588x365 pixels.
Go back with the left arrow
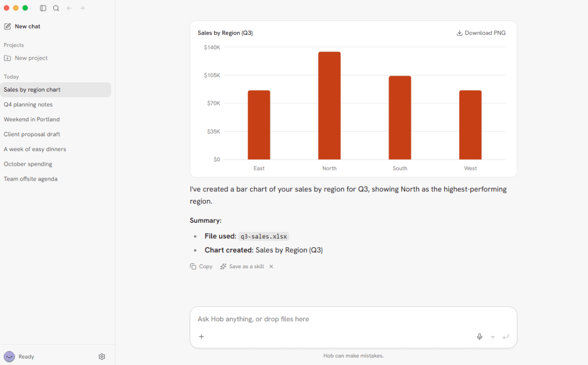(x=69, y=8)
